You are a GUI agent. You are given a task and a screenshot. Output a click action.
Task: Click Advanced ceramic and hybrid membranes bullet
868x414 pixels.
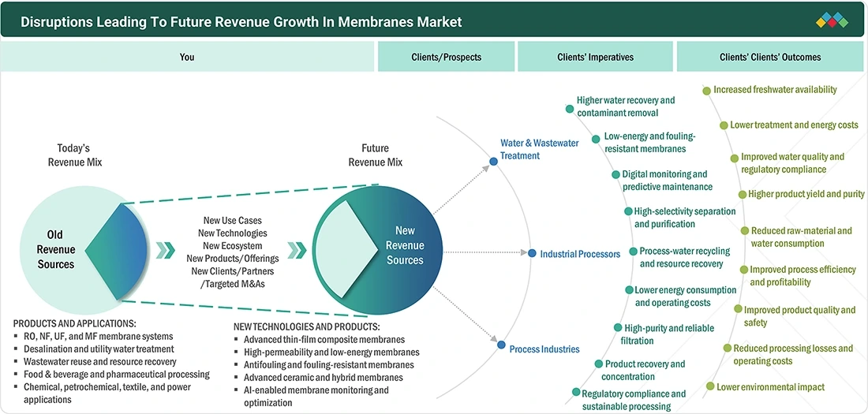(324, 378)
